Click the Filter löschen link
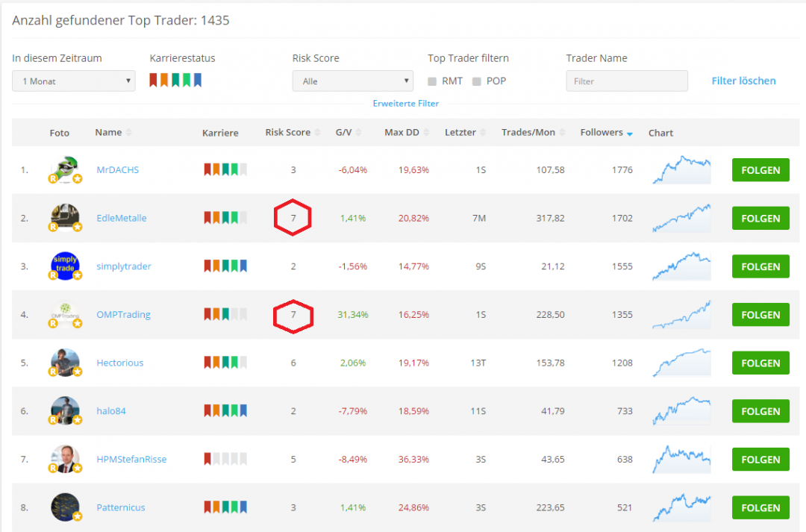 [743, 81]
